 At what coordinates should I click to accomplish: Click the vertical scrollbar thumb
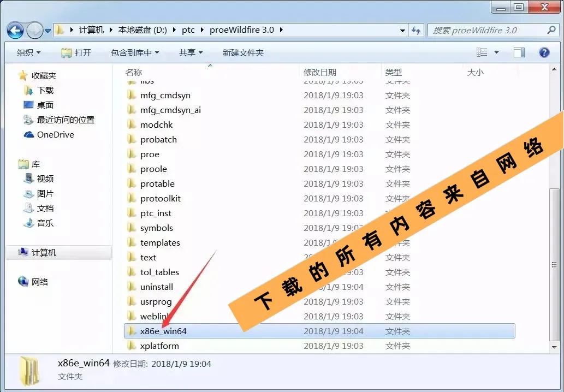coord(554,264)
